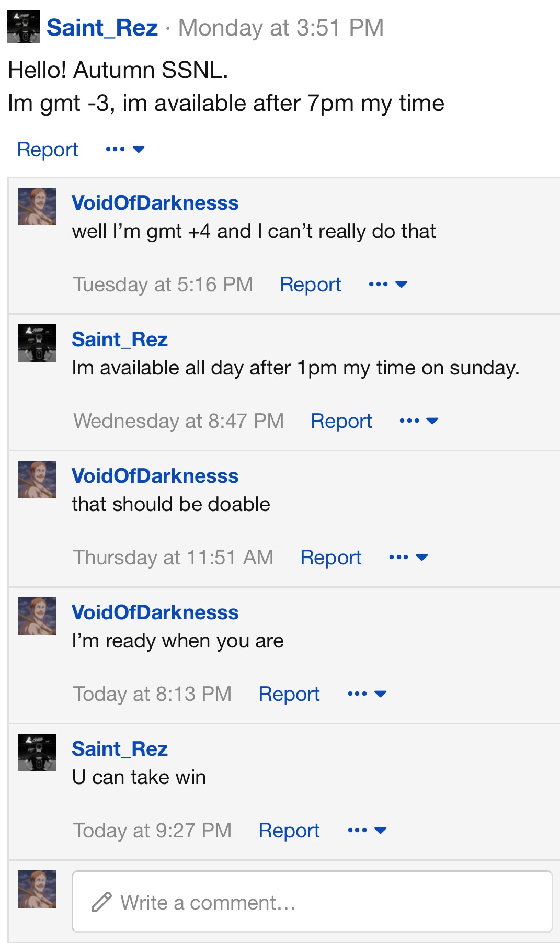Open VoidOfDarknesss profile from the gmt +4 comment

(155, 203)
